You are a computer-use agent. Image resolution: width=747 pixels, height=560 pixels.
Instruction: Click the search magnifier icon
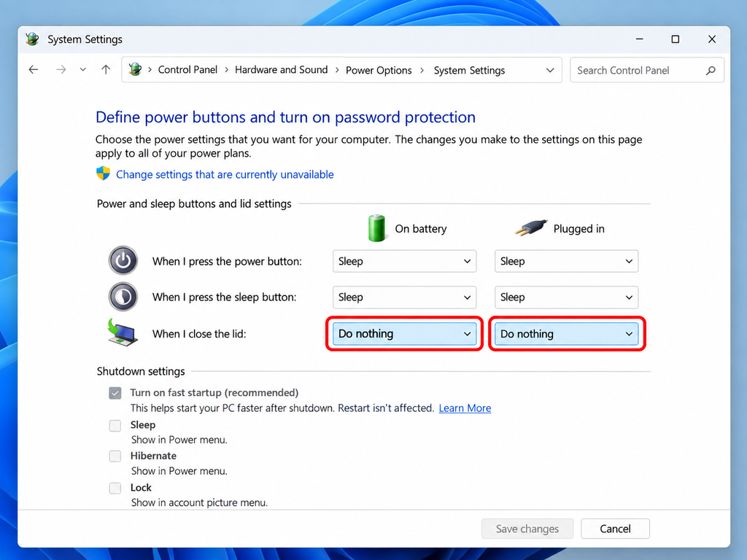(711, 71)
